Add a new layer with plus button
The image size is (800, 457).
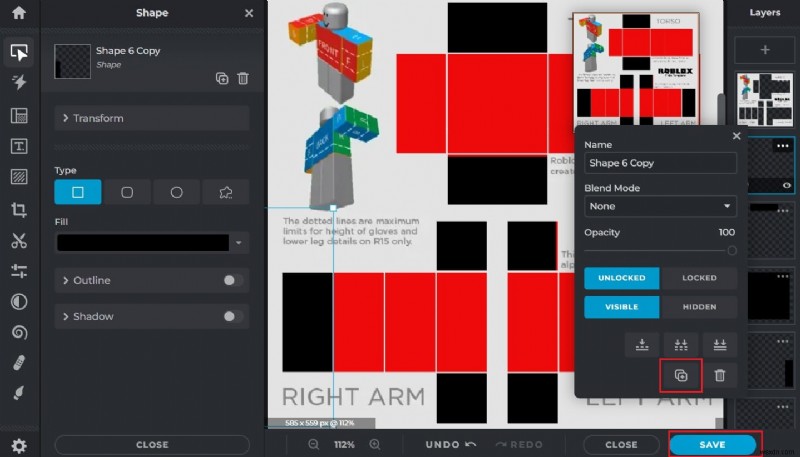point(765,50)
